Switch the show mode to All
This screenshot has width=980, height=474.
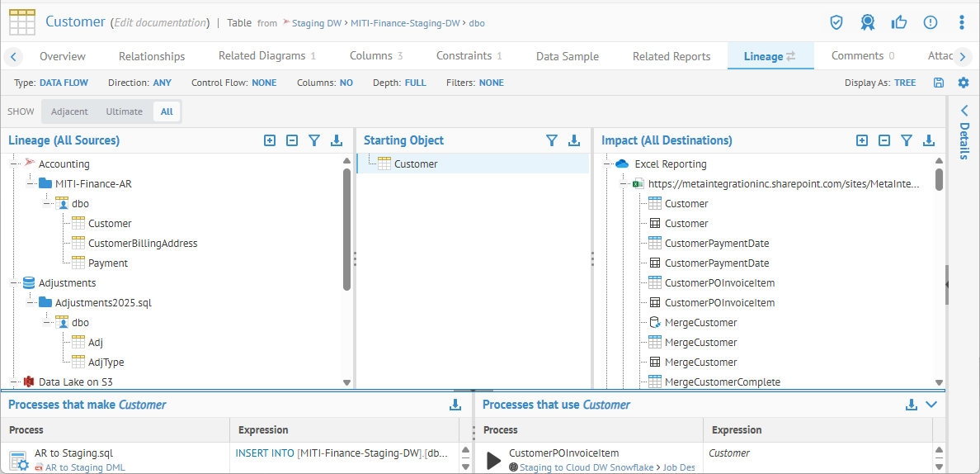tap(167, 111)
